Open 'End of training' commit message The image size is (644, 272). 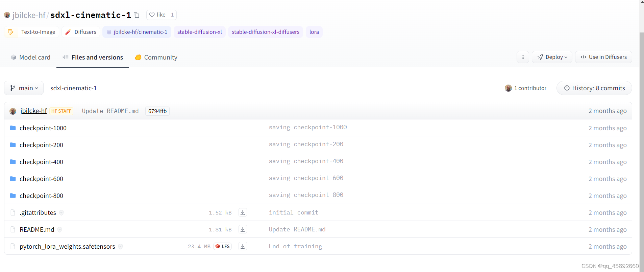295,246
